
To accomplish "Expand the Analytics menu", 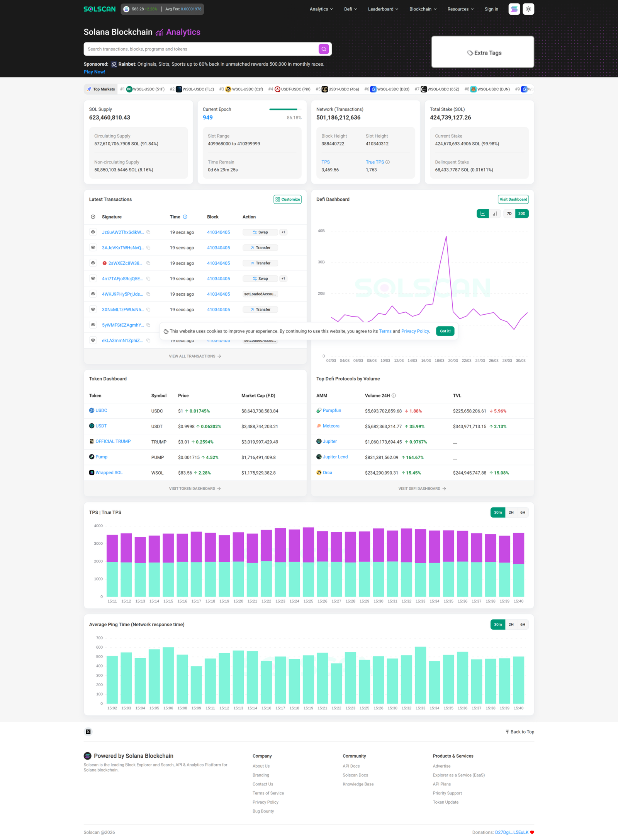I will coord(321,9).
